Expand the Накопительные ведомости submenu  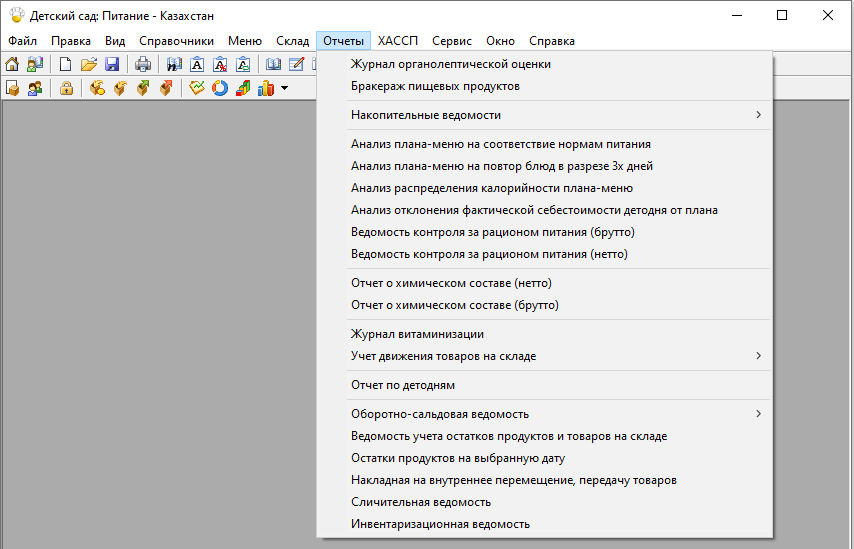pyautogui.click(x=545, y=115)
